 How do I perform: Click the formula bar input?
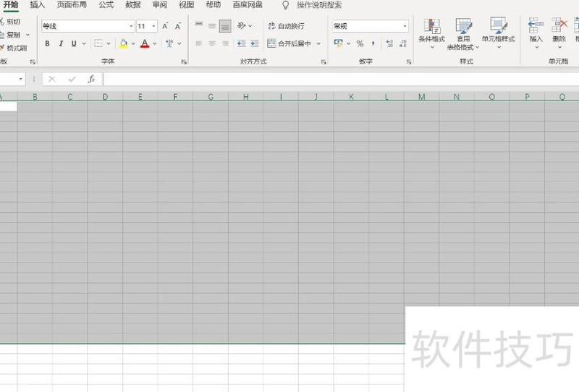[341, 79]
